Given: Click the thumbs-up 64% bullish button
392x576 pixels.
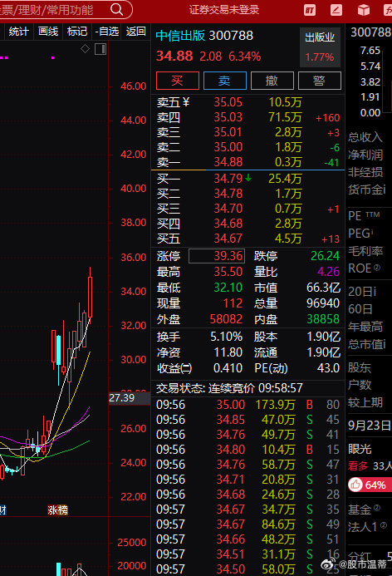Looking at the screenshot, I should pyautogui.click(x=370, y=485).
